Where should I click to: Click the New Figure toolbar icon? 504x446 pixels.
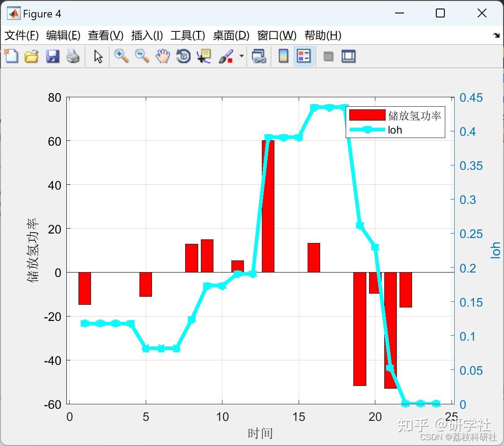11,56
